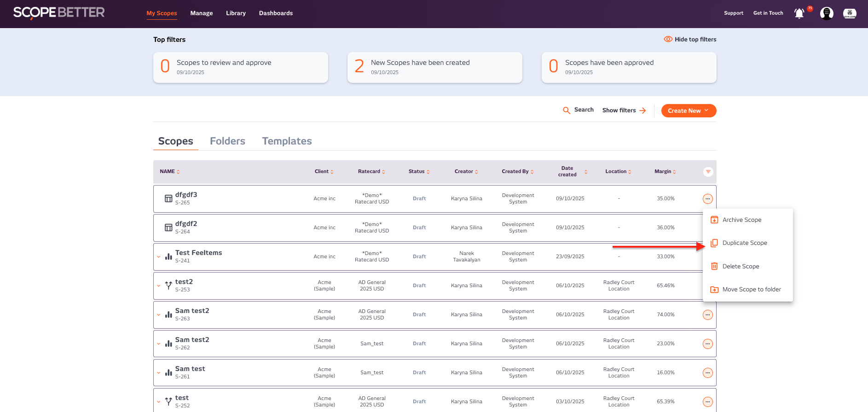Click the ScopeBetter logo
The height and width of the screenshot is (412, 868).
(59, 13)
